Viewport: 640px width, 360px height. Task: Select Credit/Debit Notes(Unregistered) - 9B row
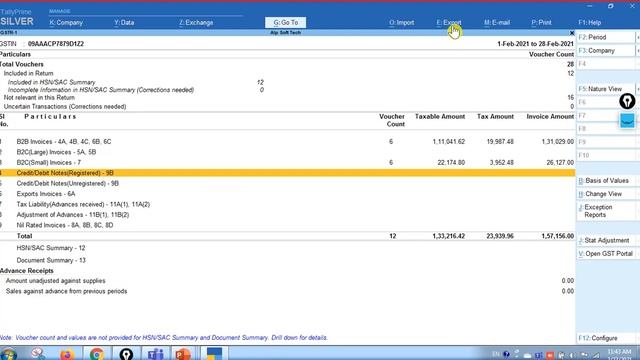pos(287,183)
